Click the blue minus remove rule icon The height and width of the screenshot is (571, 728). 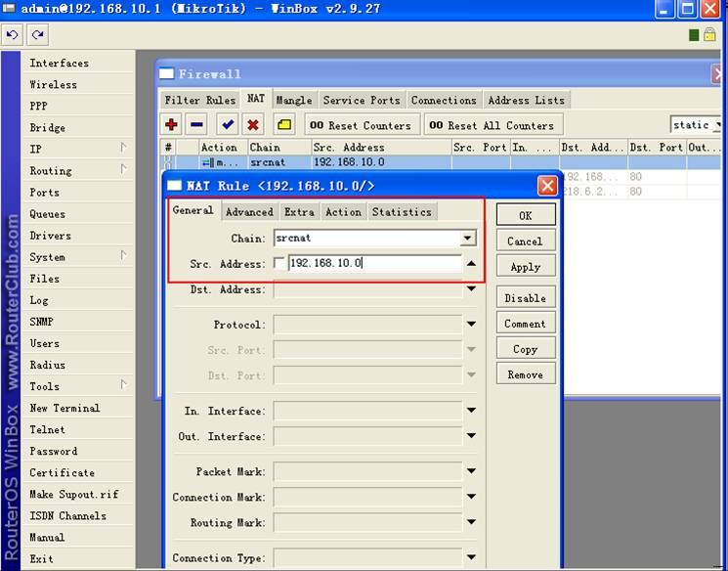(196, 124)
